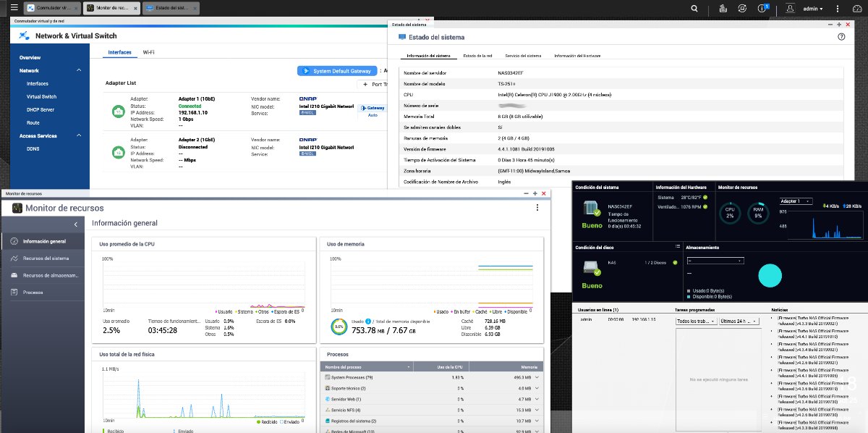Click the search magnifier in top bar

pyautogui.click(x=694, y=9)
